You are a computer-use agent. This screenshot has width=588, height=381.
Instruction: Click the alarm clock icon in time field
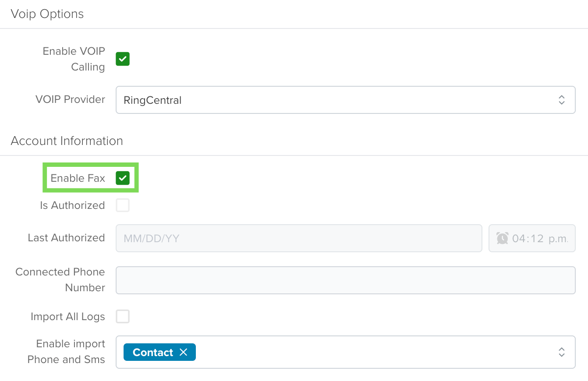tap(502, 238)
